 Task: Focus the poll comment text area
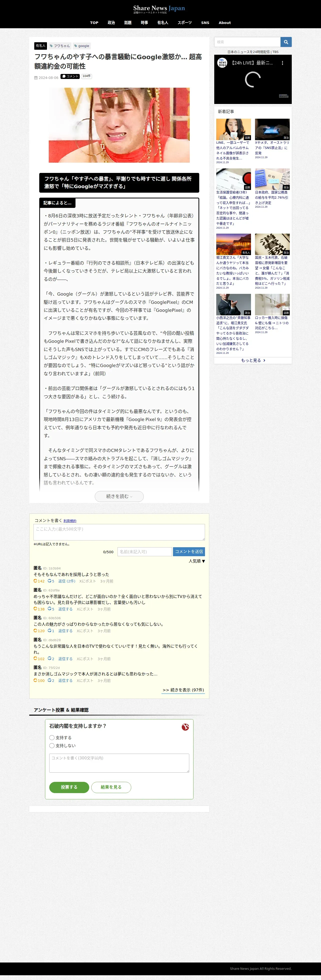(x=119, y=763)
